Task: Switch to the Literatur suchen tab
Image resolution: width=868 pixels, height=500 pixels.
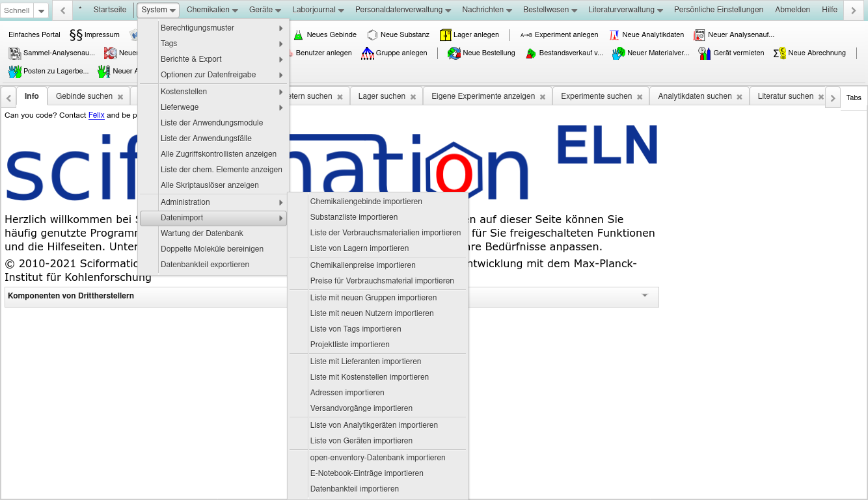Action: click(x=785, y=96)
